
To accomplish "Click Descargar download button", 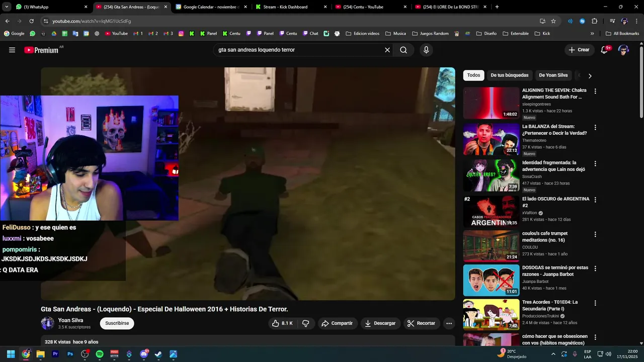I will [380, 323].
